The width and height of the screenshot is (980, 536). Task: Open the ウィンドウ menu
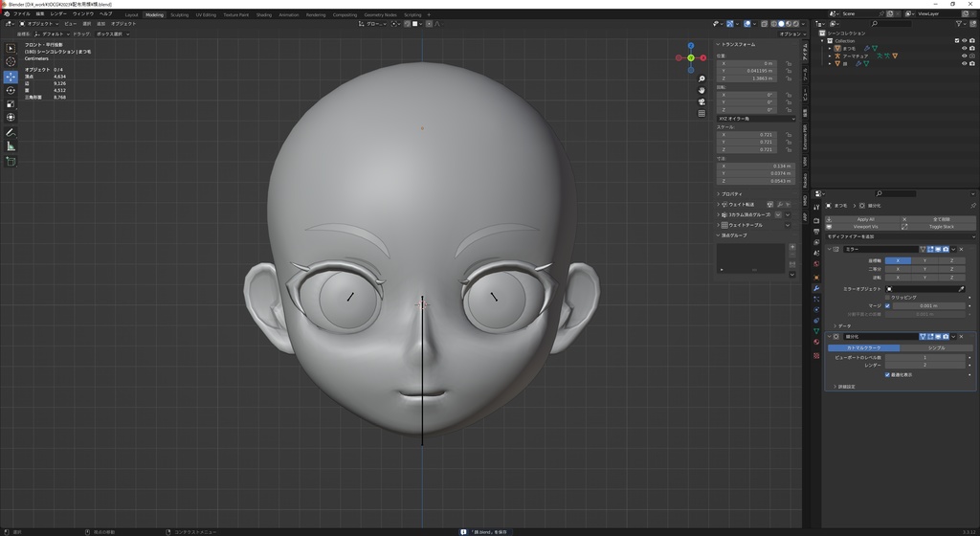click(83, 13)
